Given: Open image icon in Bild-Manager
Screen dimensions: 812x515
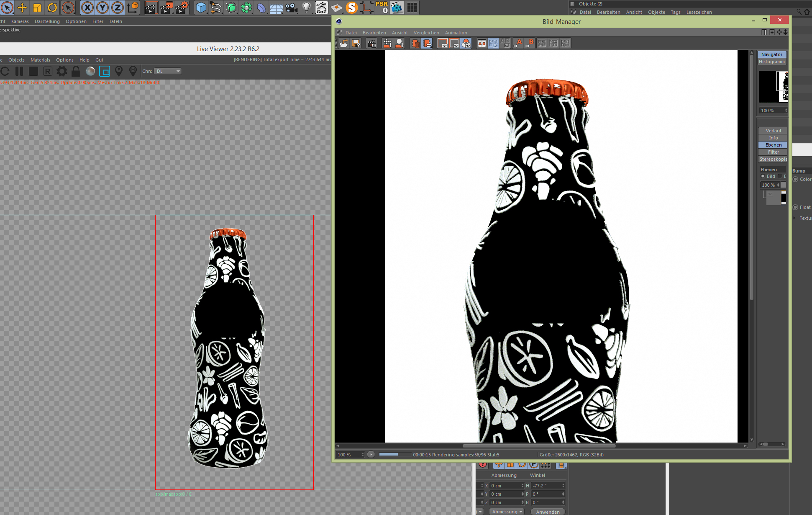Looking at the screenshot, I should 344,44.
